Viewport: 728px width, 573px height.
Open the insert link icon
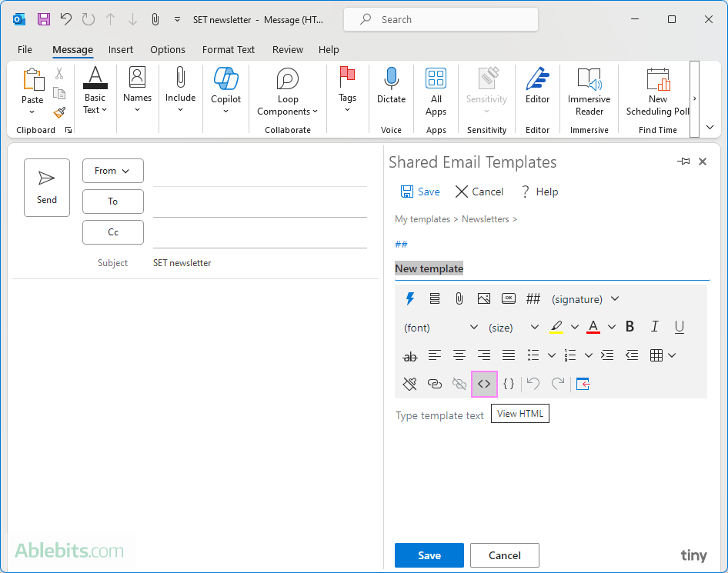[435, 383]
